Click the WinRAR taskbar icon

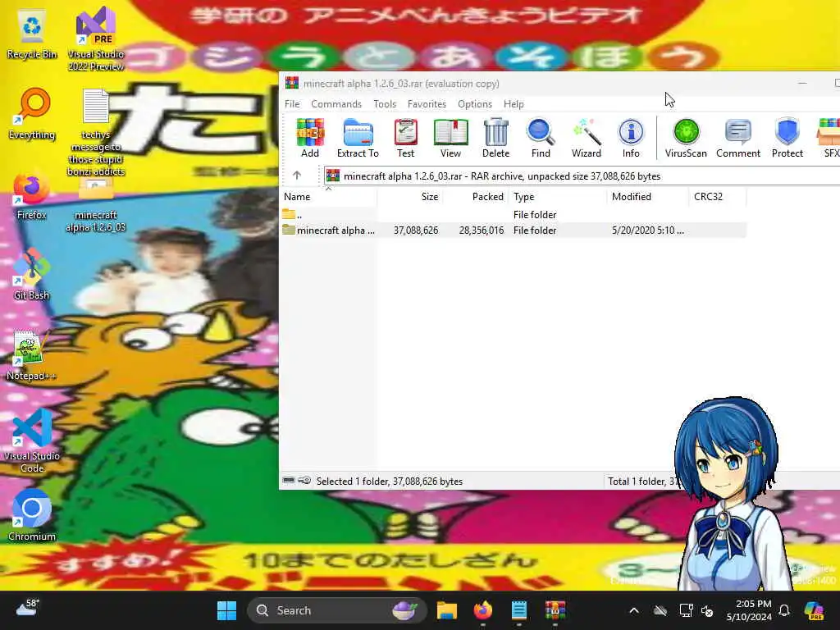click(555, 610)
